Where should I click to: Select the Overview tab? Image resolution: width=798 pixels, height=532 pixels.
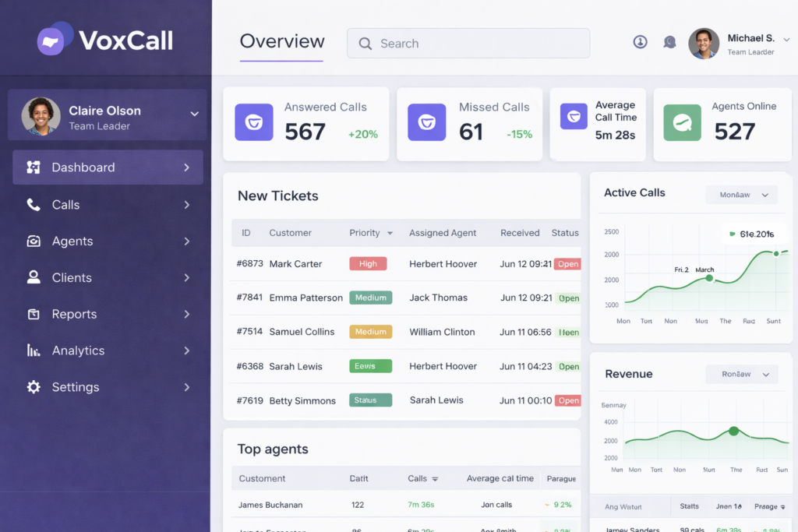pos(281,42)
